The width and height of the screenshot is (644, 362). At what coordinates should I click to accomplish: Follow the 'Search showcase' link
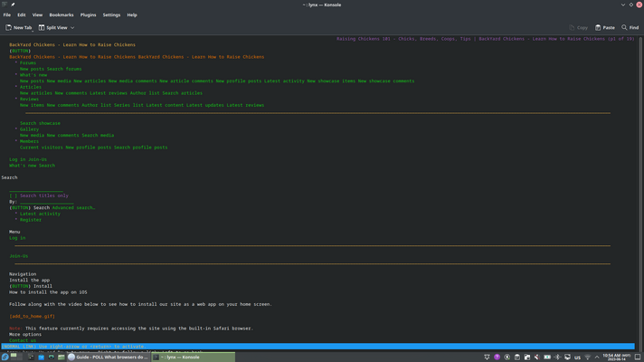coord(40,123)
